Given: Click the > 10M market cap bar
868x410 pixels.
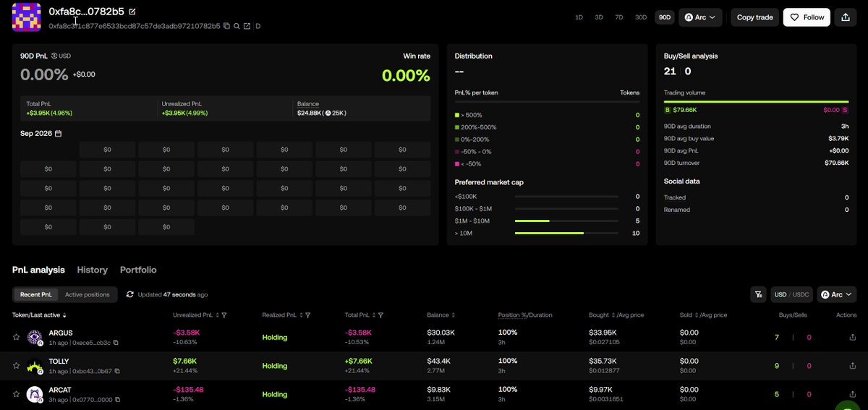Looking at the screenshot, I should point(566,233).
